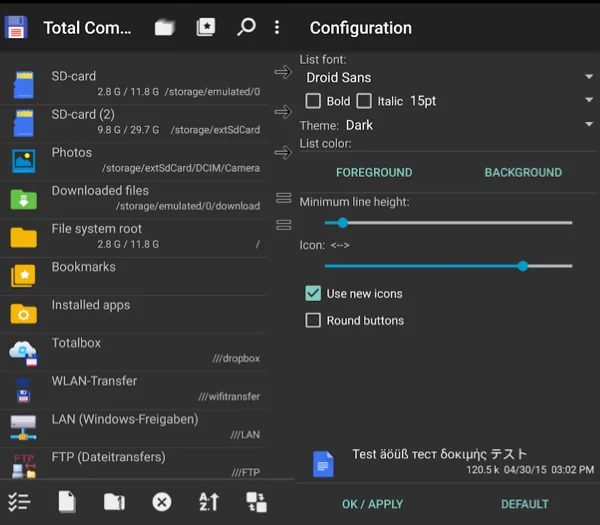Open the folder history icon in top bar

[x=165, y=27]
